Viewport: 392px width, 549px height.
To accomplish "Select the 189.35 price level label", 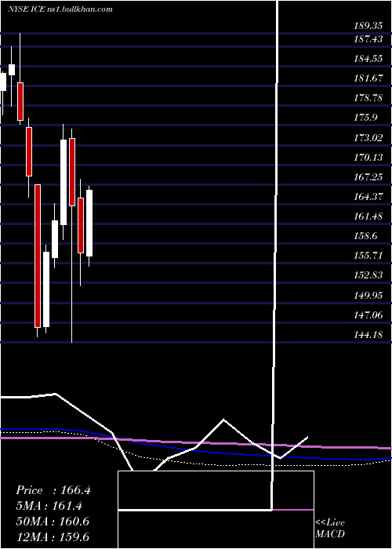I will point(368,26).
